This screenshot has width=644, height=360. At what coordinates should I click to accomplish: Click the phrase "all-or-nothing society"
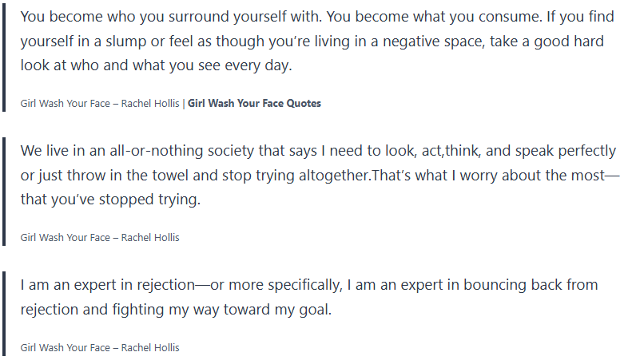(175, 151)
